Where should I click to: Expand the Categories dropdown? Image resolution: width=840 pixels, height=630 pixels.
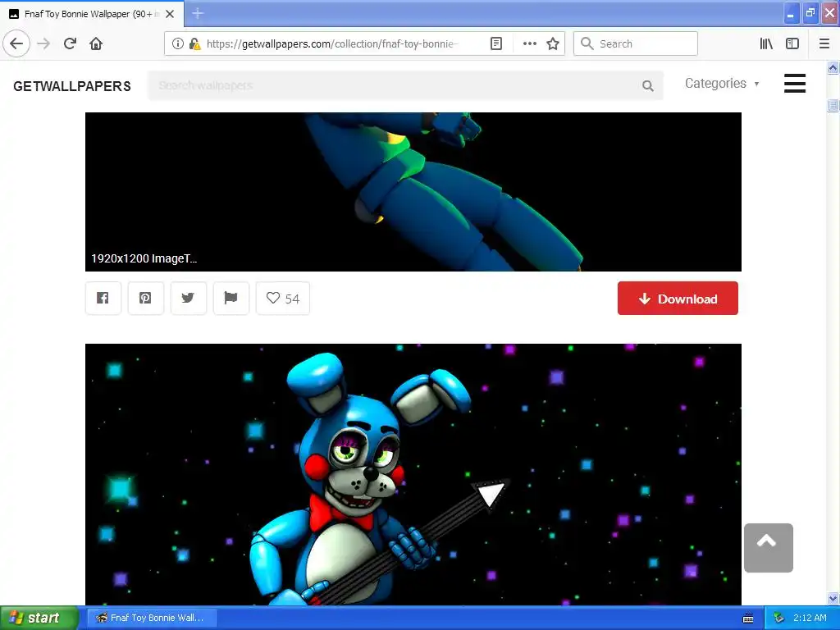coord(722,84)
